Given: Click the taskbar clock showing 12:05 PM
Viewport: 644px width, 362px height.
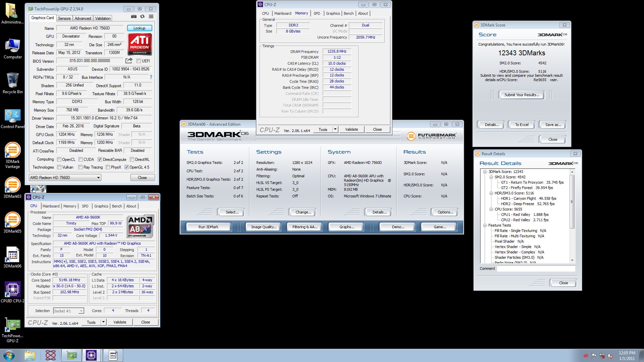Looking at the screenshot, I should click(627, 356).
